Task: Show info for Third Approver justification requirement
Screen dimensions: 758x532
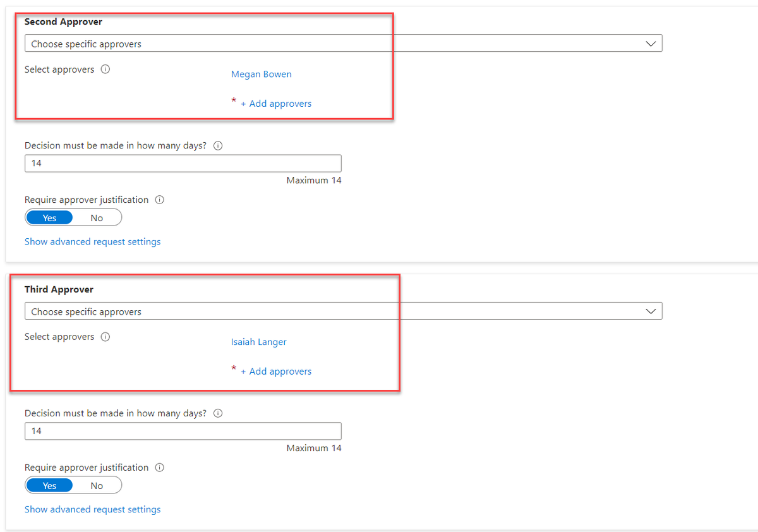Action: (x=159, y=468)
